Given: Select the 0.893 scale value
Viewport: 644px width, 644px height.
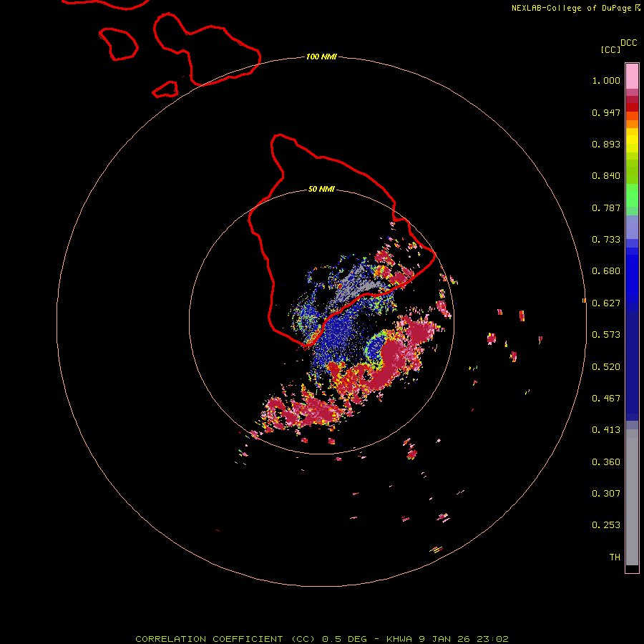Looking at the screenshot, I should coord(606,144).
